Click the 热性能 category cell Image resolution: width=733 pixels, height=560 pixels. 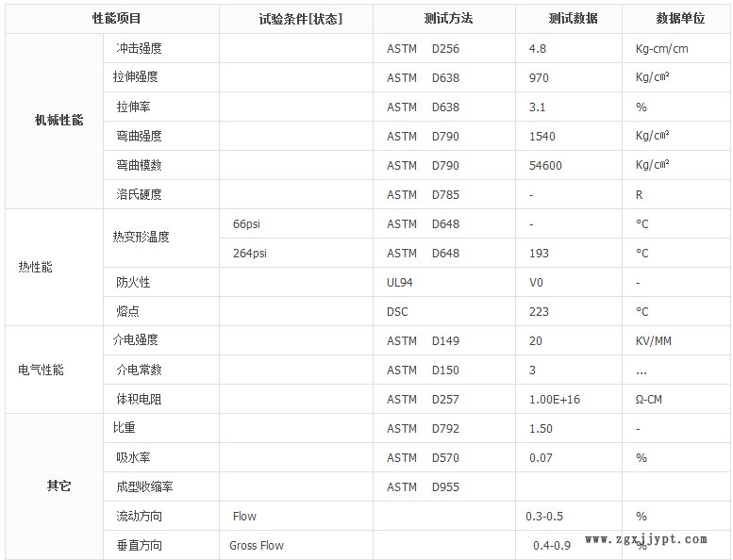tap(36, 267)
